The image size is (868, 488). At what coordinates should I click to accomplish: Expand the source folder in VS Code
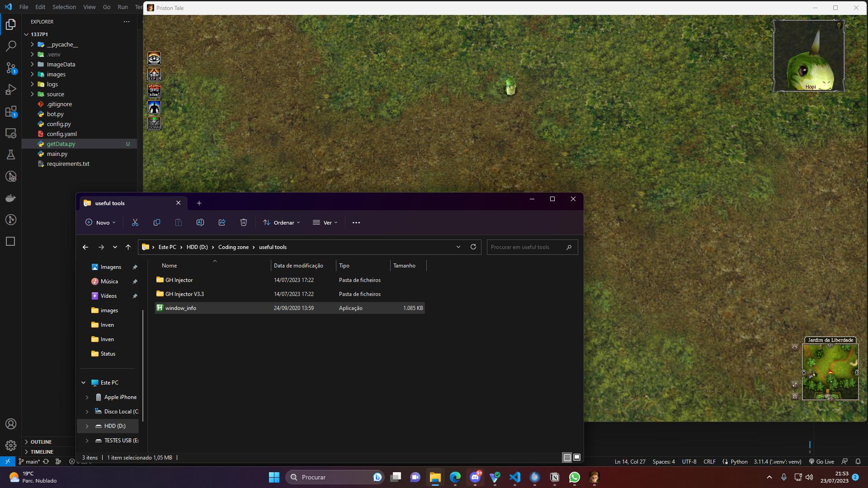[x=32, y=94]
